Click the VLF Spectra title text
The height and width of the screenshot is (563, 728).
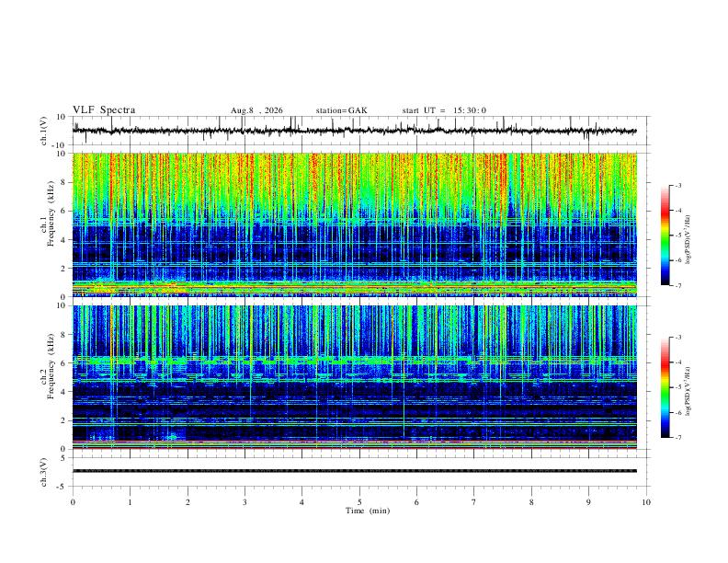pos(104,110)
